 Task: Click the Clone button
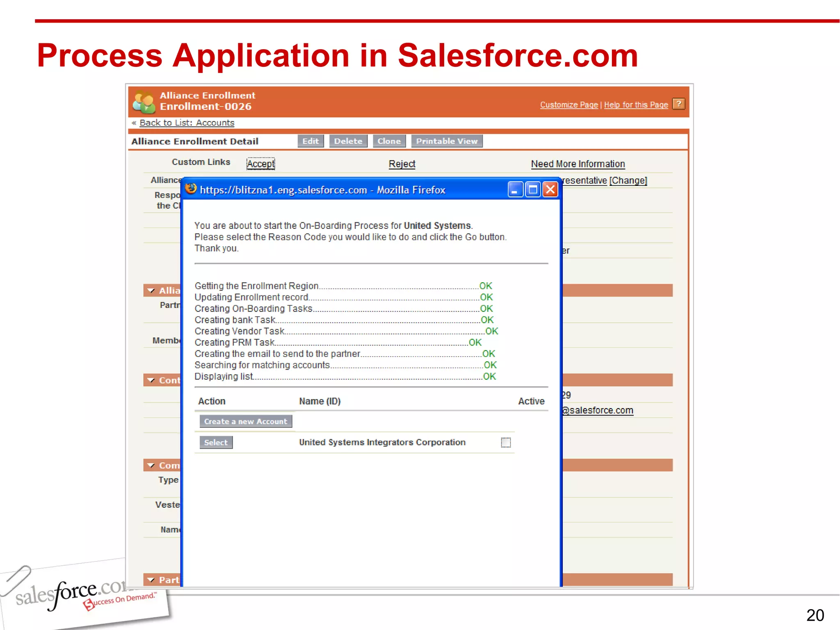point(389,141)
